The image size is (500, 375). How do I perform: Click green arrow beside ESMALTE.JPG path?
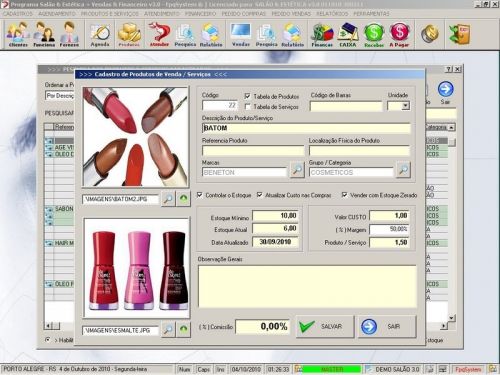[183, 329]
